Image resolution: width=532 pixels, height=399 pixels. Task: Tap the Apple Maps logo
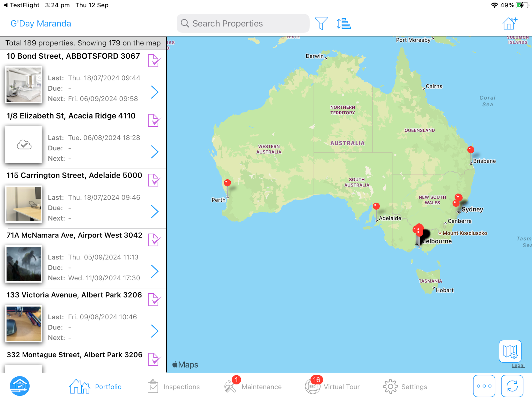(185, 365)
